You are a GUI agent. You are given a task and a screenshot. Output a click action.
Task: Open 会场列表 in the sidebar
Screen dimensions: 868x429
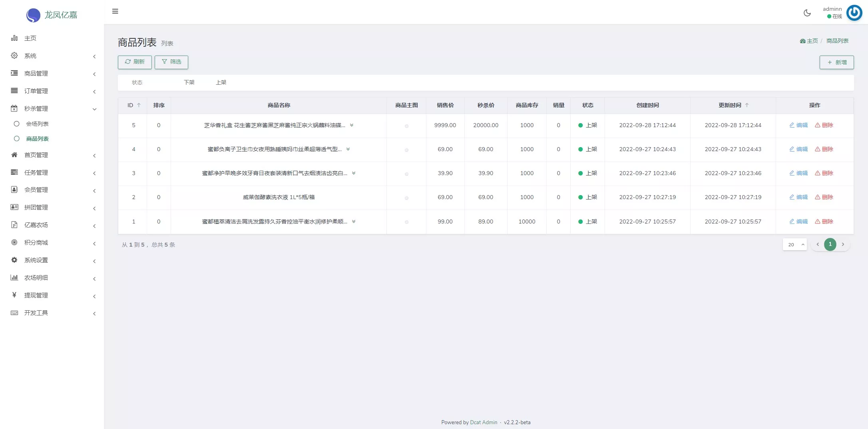[37, 124]
